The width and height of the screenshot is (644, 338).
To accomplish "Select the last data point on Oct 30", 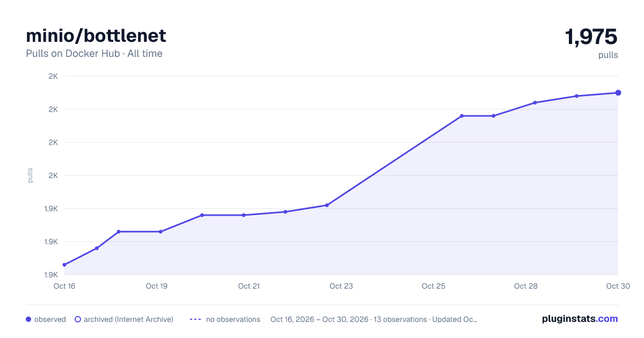I will click(x=618, y=93).
